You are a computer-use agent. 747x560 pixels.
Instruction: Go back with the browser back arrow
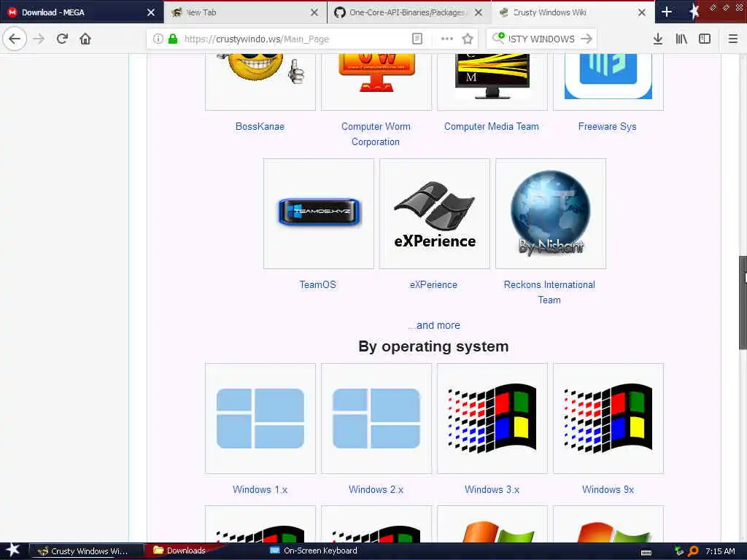tap(15, 39)
